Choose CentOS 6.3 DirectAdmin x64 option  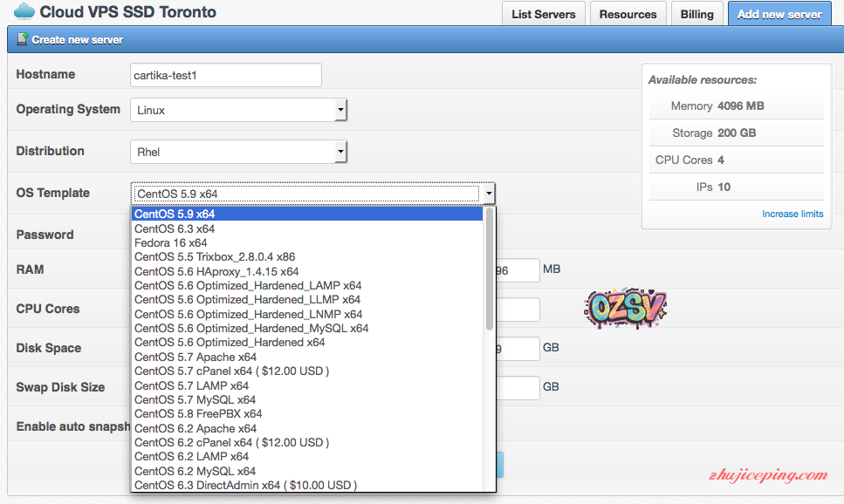245,485
